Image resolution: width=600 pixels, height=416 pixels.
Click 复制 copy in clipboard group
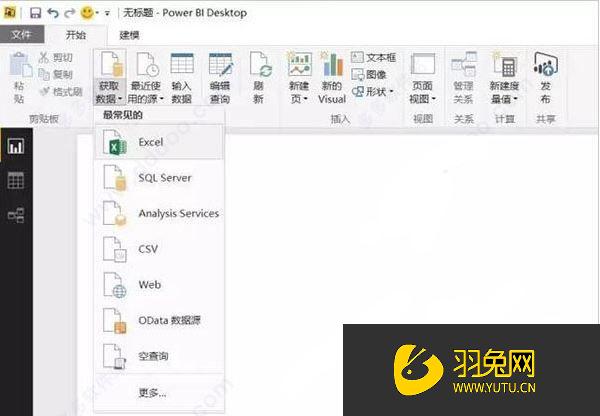(55, 74)
